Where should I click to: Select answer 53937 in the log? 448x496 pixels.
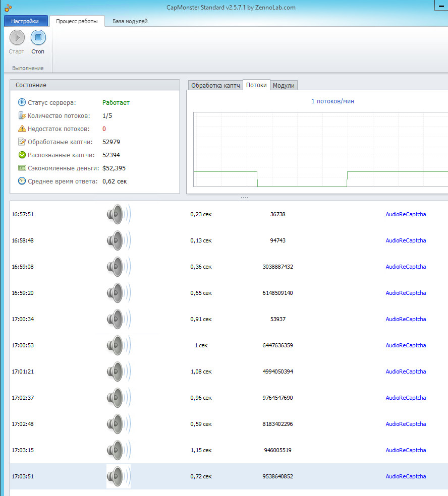tap(277, 319)
